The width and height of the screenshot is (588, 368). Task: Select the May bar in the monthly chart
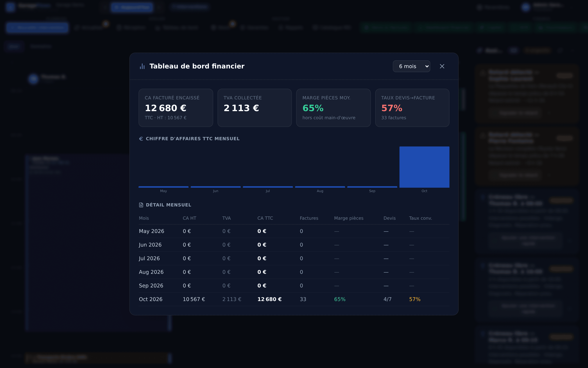[x=164, y=187]
